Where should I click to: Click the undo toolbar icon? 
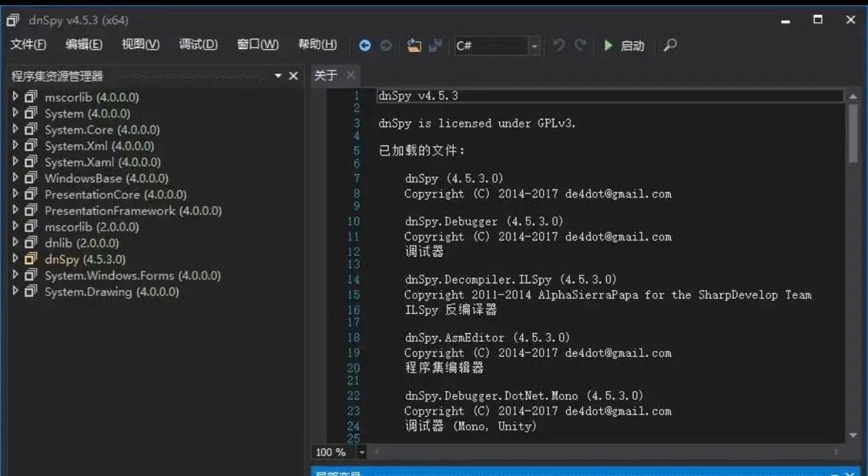[559, 45]
